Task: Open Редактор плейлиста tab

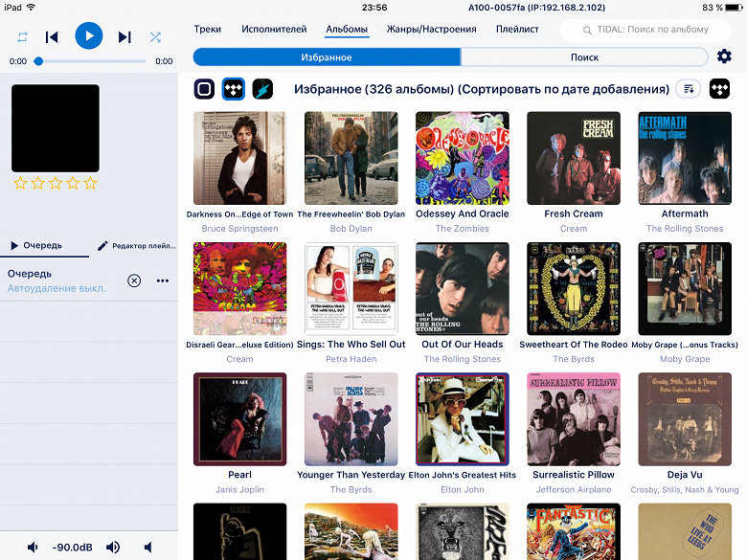Action: (137, 246)
